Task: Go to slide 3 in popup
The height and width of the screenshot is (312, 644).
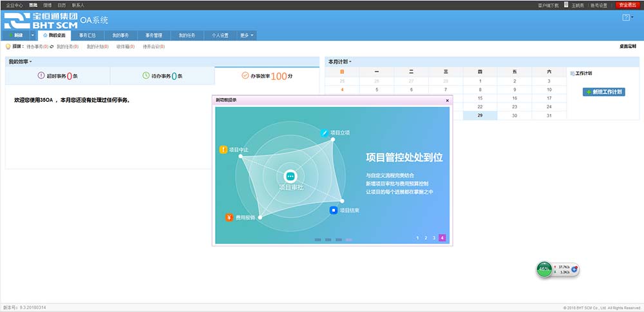Action: click(x=434, y=238)
